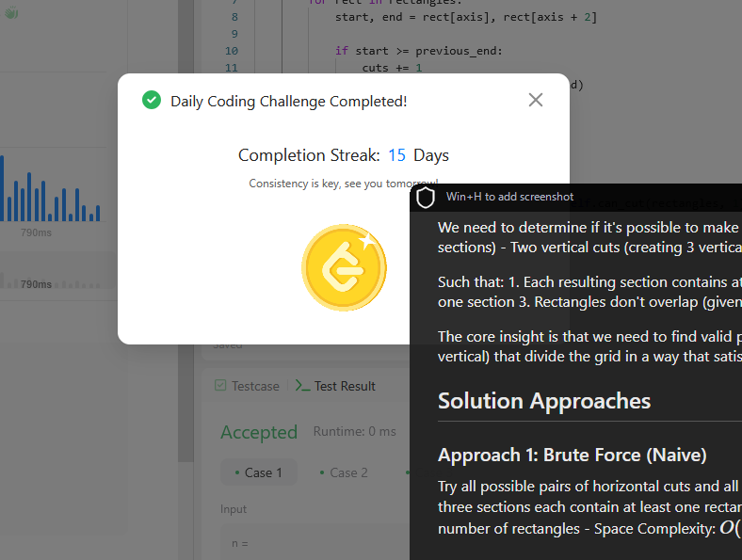Click the 'cuts += 1' code line

(x=392, y=68)
